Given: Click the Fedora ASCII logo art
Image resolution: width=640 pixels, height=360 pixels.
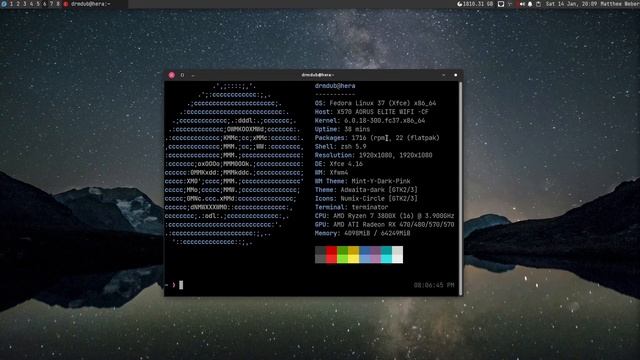Looking at the screenshot, I should pyautogui.click(x=234, y=164).
